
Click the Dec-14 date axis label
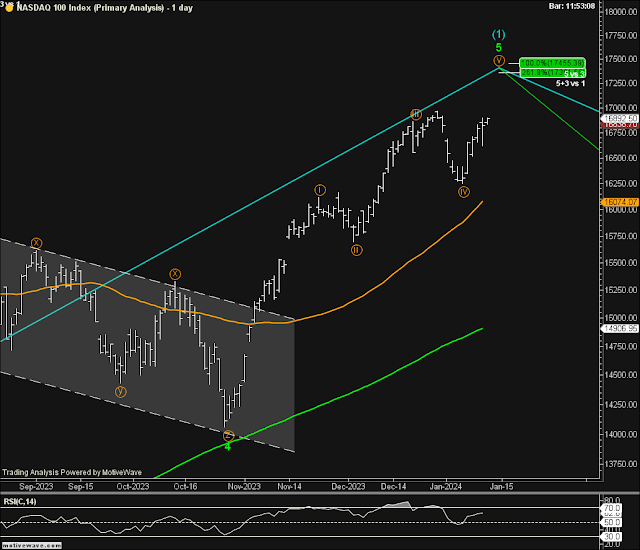click(393, 486)
